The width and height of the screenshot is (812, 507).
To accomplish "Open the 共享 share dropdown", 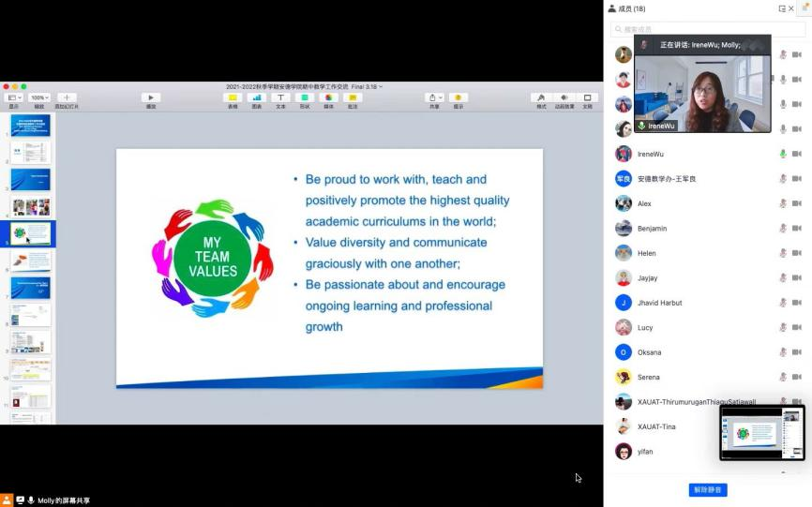I will click(x=434, y=97).
